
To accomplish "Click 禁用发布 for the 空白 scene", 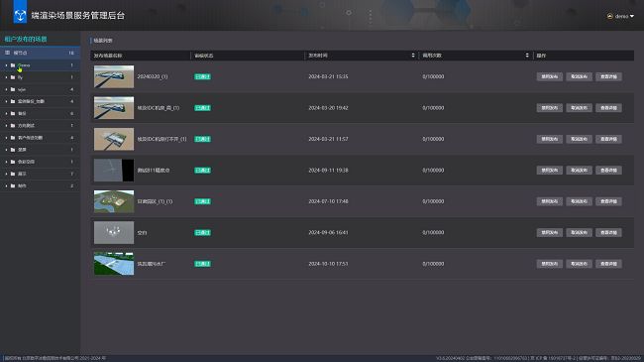I will coord(550,232).
